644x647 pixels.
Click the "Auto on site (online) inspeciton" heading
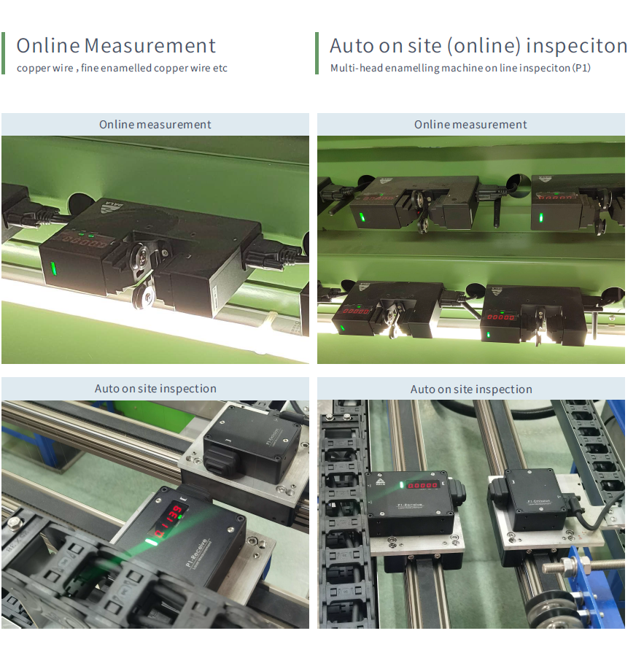[478, 46]
